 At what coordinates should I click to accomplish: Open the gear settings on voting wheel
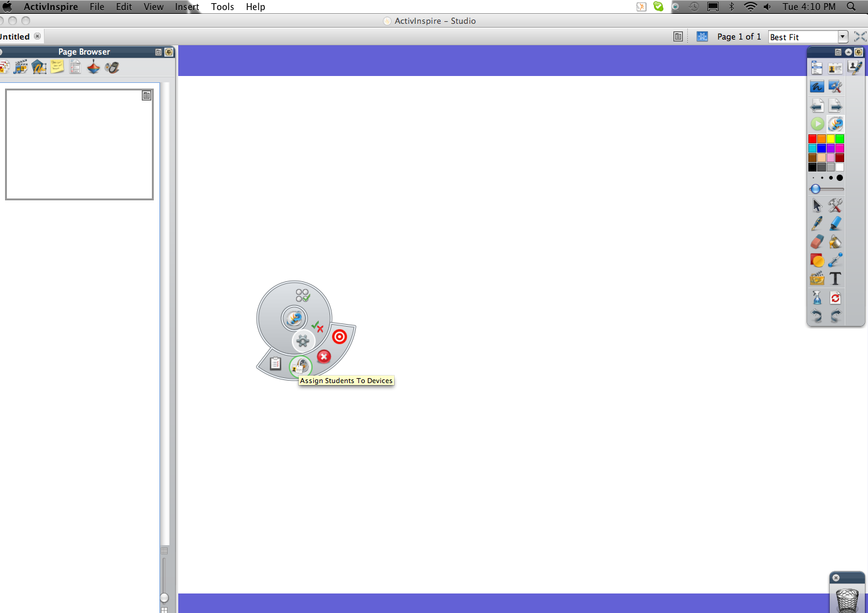[x=303, y=341]
